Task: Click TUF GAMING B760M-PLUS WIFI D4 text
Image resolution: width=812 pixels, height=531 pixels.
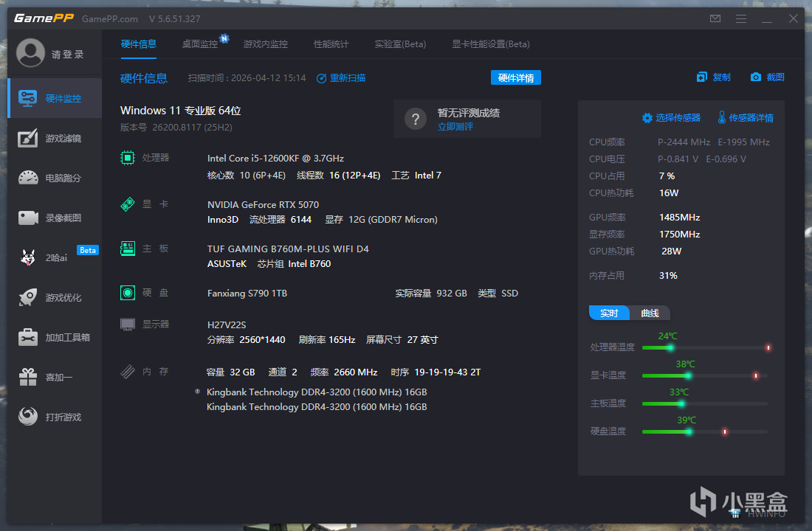Action: click(288, 249)
